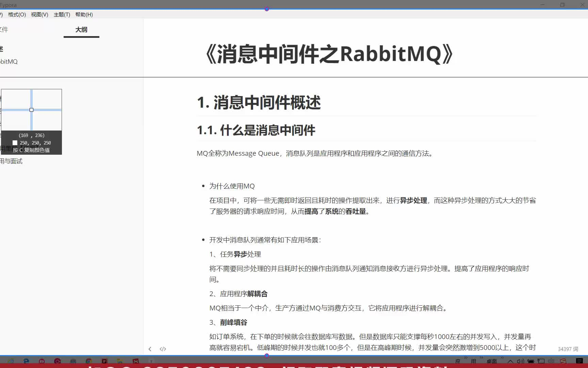The height and width of the screenshot is (368, 588).
Task: Click the 如订单系统 paragraph
Action: [373, 342]
